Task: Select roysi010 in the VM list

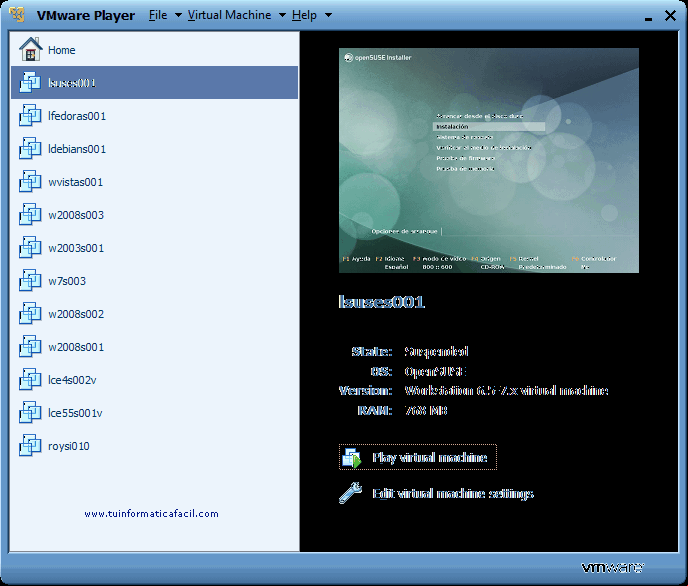Action: click(154, 446)
